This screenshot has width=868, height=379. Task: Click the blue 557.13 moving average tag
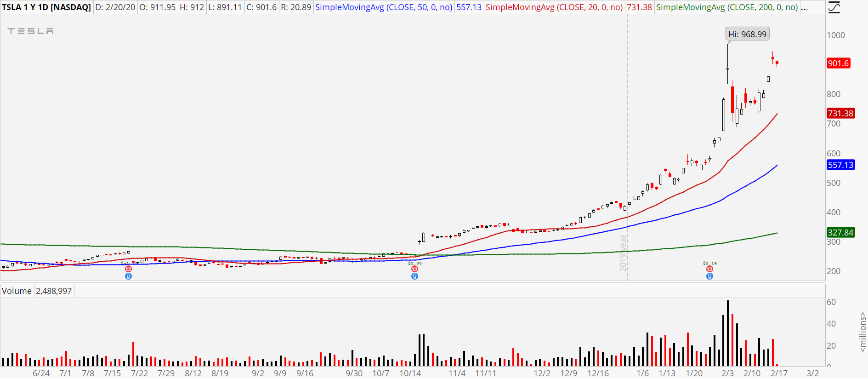click(840, 165)
